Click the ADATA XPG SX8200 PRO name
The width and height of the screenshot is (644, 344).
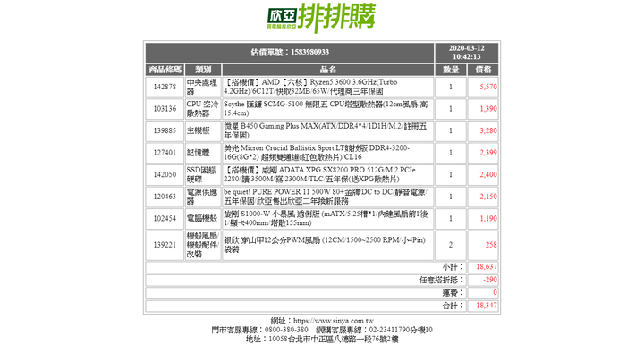pyautogui.click(x=319, y=174)
